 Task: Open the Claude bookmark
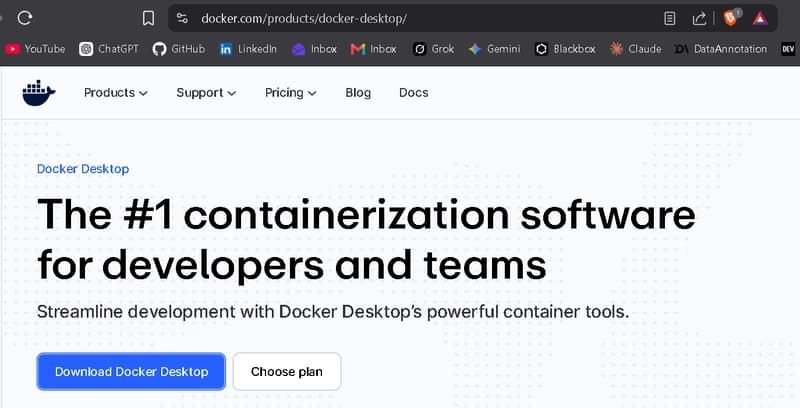[635, 49]
